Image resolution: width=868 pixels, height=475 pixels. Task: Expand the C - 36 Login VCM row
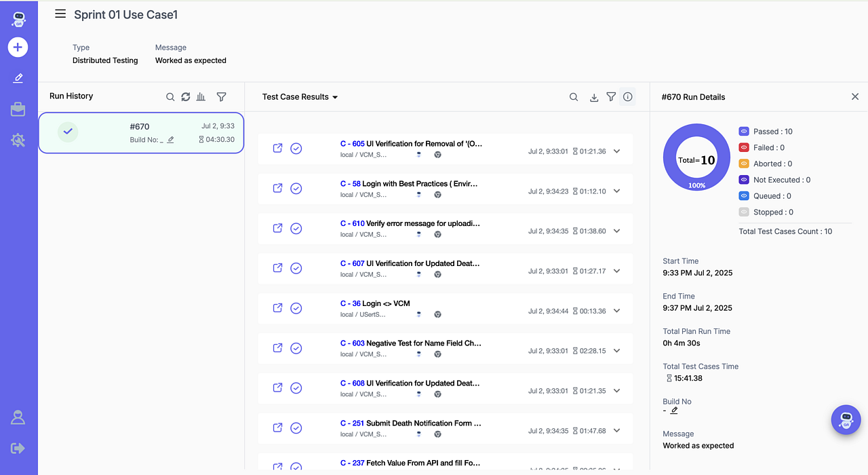616,311
